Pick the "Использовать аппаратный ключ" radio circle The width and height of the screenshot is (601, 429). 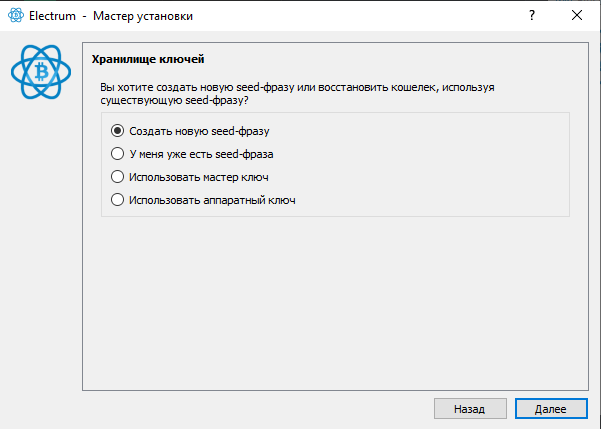click(x=118, y=200)
